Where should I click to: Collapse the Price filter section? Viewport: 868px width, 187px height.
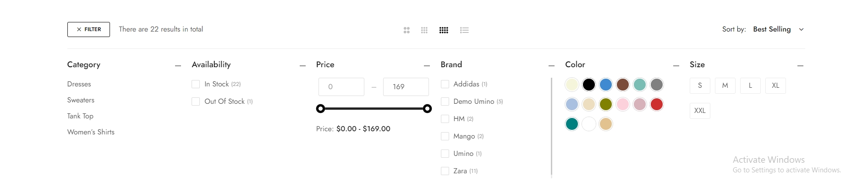[427, 66]
